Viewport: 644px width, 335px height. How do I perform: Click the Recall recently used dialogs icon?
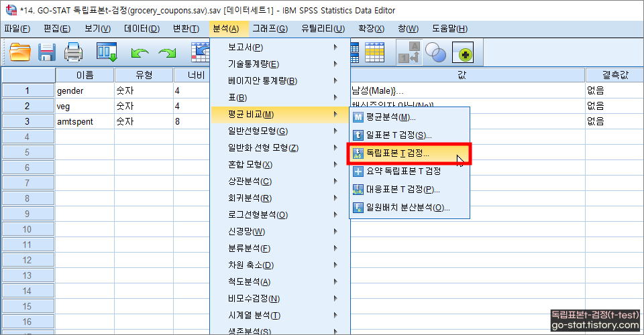[107, 52]
